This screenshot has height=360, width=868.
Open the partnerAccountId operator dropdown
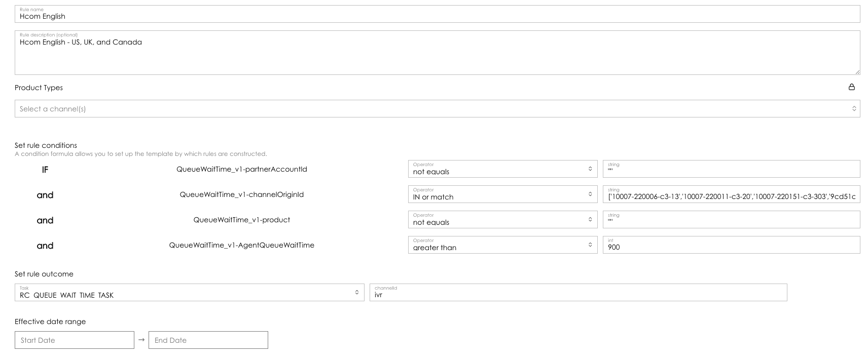coord(502,169)
